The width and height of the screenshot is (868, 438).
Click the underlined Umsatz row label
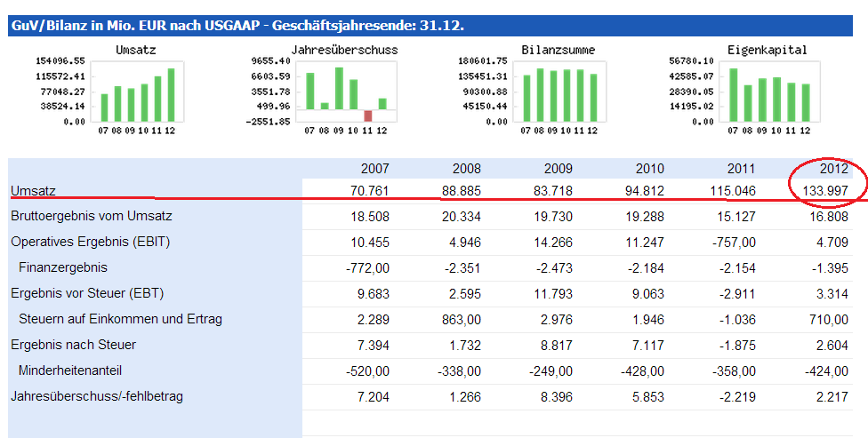(x=32, y=191)
